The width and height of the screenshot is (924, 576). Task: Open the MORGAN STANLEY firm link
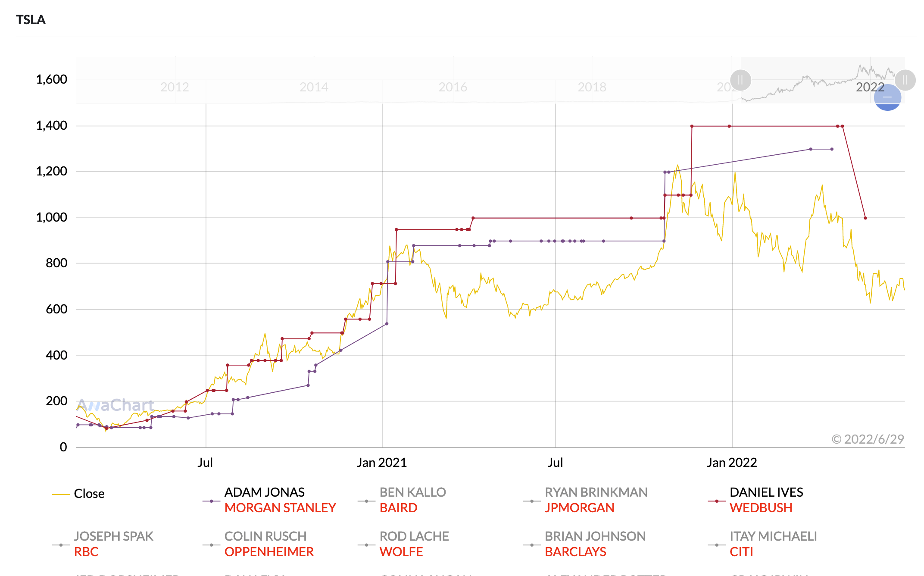coord(280,508)
